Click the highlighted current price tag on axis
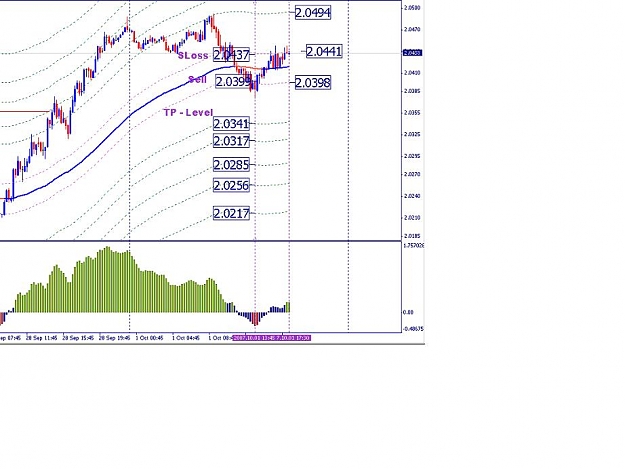Viewport: 625px width, 469px height. (x=413, y=53)
